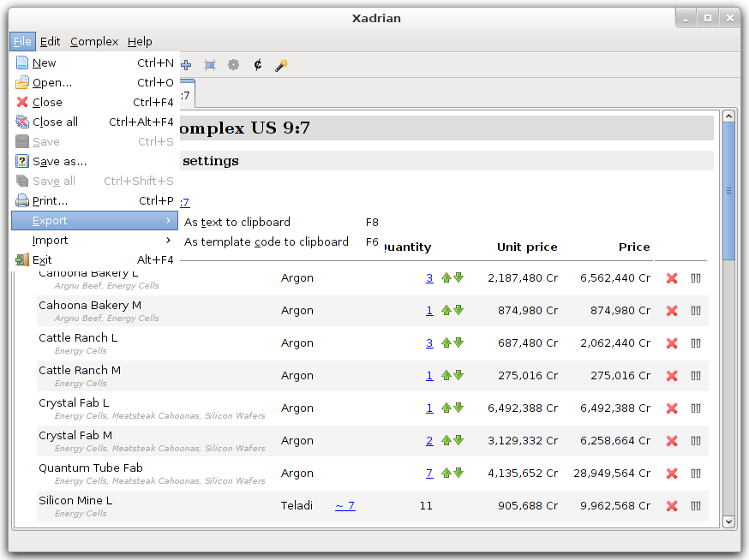
Task: Click the scrollbar down arrow
Action: (728, 521)
